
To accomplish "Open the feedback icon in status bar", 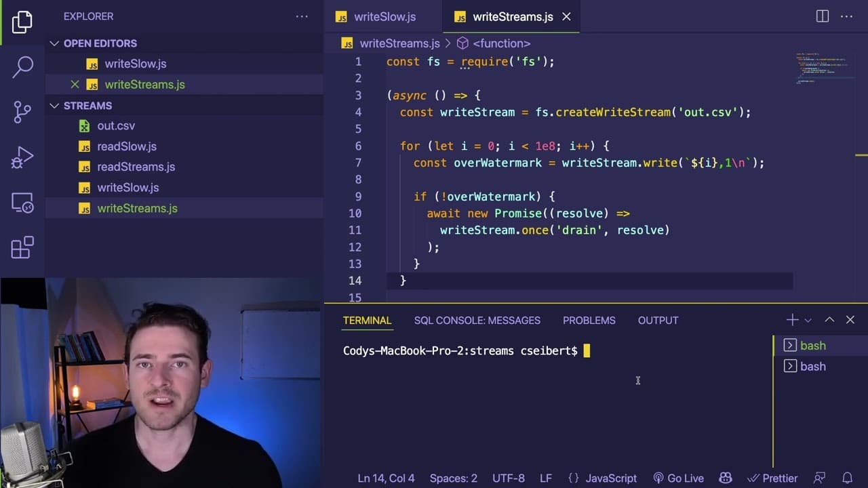I will pos(820,479).
